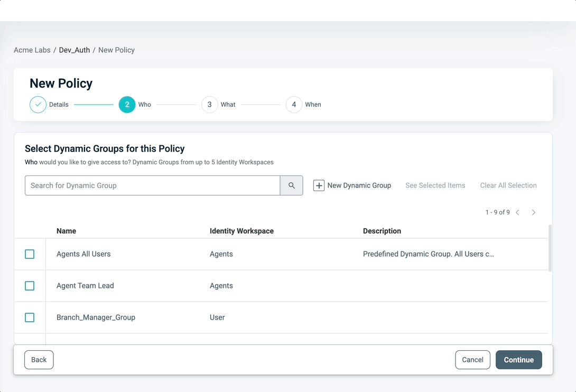Click the Details step checkmark circle
Screen dimensions: 576x392
point(38,105)
